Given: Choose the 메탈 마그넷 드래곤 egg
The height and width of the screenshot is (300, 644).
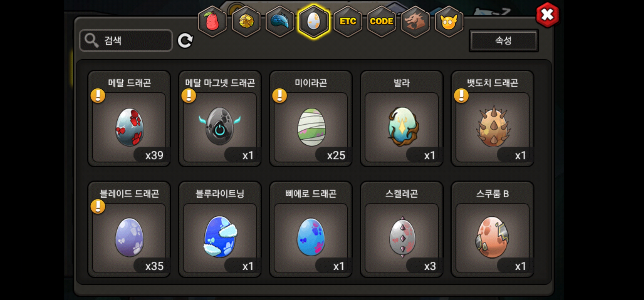Looking at the screenshot, I should coord(220,119).
